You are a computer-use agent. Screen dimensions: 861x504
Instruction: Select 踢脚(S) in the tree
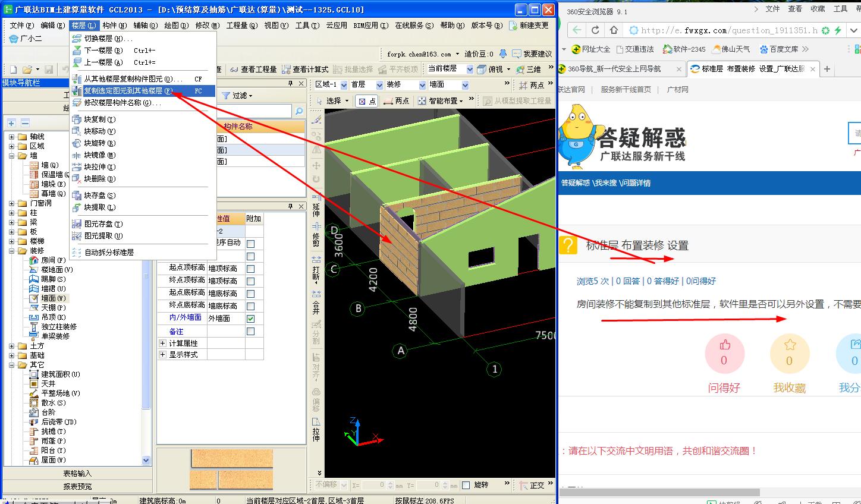tap(48, 279)
